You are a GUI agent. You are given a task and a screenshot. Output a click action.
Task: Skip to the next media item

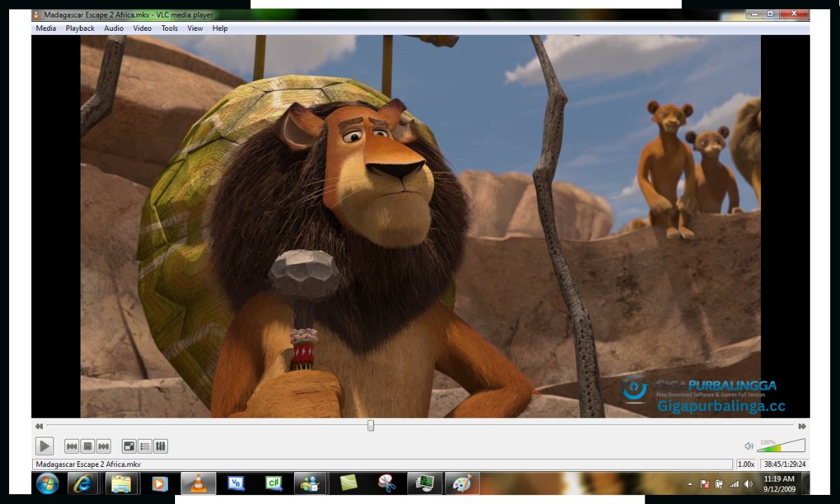point(104,446)
